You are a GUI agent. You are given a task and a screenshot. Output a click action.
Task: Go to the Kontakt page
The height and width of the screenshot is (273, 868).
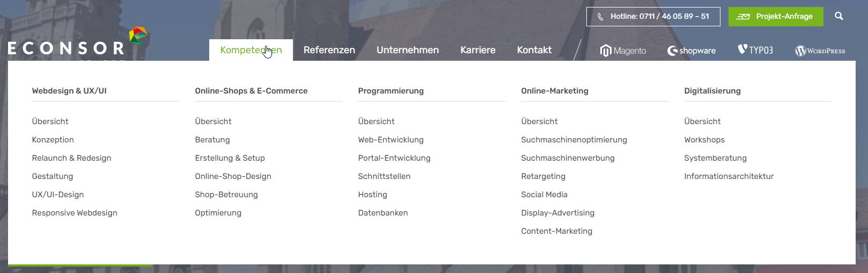pyautogui.click(x=534, y=50)
